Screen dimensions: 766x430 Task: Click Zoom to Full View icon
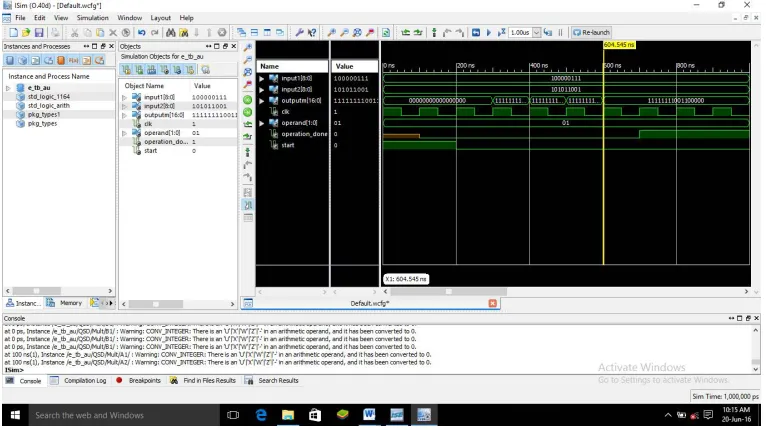pyautogui.click(x=357, y=33)
